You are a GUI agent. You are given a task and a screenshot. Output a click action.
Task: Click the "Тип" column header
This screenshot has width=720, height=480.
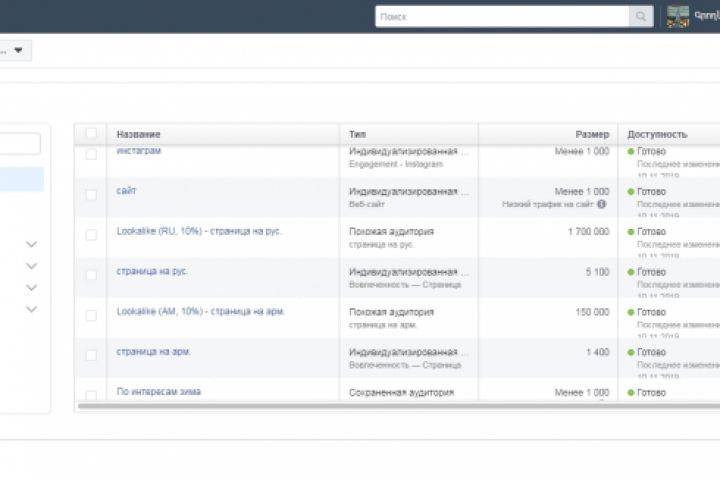(x=357, y=134)
